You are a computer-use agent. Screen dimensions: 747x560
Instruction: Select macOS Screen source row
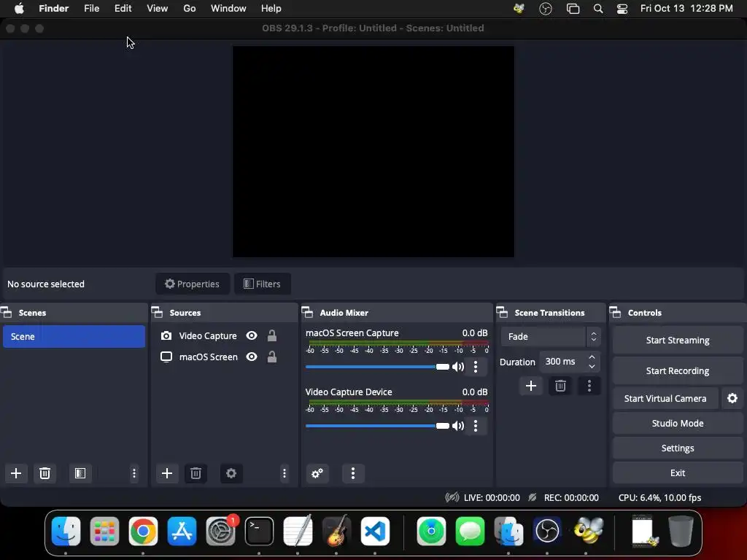click(x=224, y=357)
